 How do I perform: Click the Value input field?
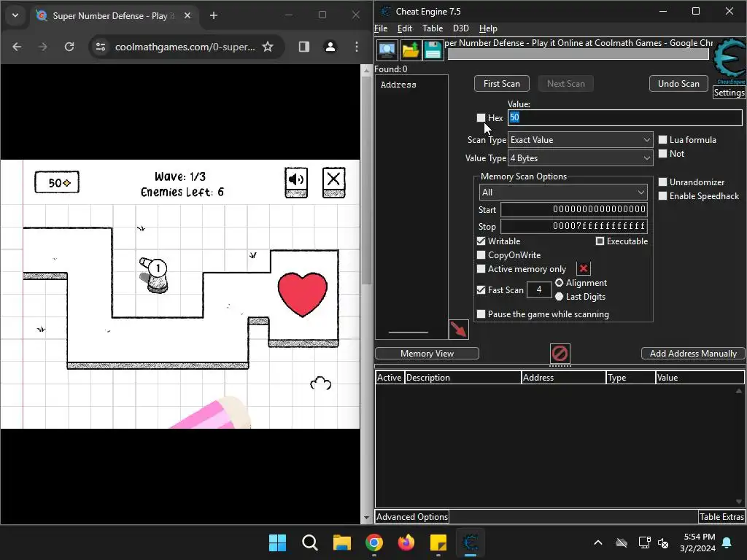(x=625, y=117)
